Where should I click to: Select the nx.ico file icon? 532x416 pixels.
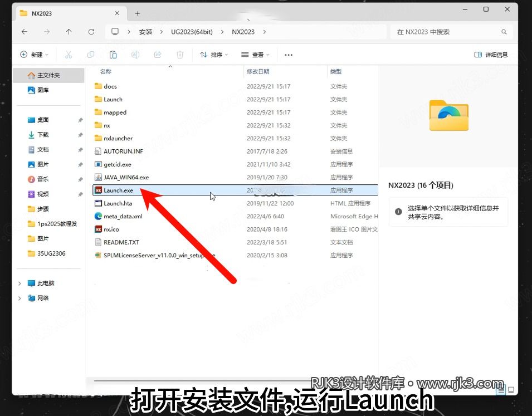click(x=98, y=229)
